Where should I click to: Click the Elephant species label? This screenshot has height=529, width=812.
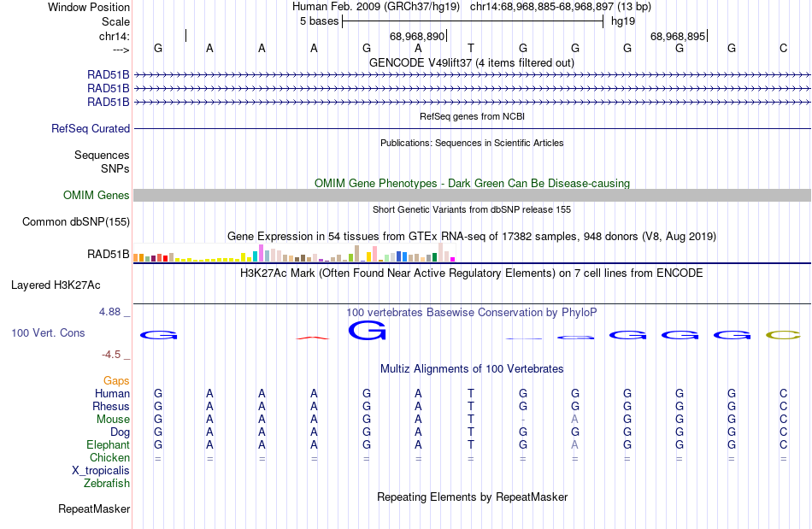(x=109, y=444)
